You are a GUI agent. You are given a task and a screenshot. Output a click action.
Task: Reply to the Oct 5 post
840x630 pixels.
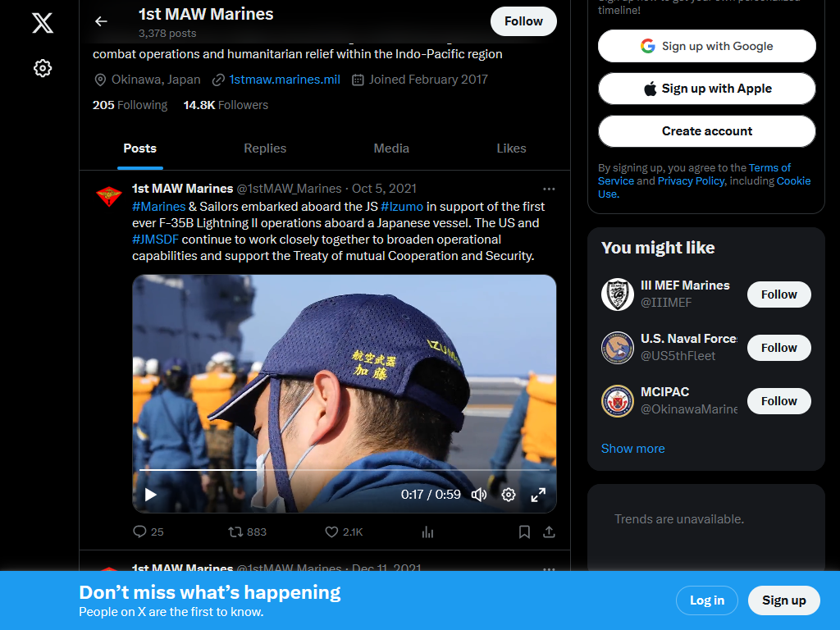pos(148,532)
